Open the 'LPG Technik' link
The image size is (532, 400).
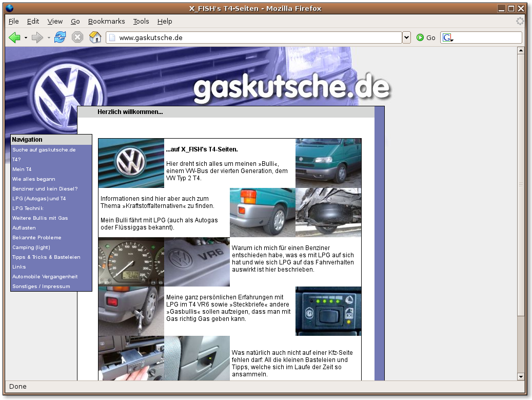pyautogui.click(x=28, y=208)
